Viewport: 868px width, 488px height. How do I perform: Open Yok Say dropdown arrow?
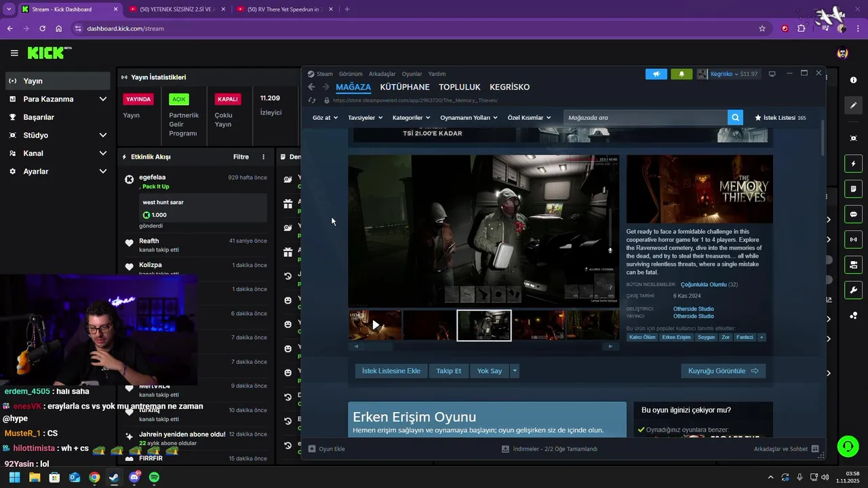[515, 371]
